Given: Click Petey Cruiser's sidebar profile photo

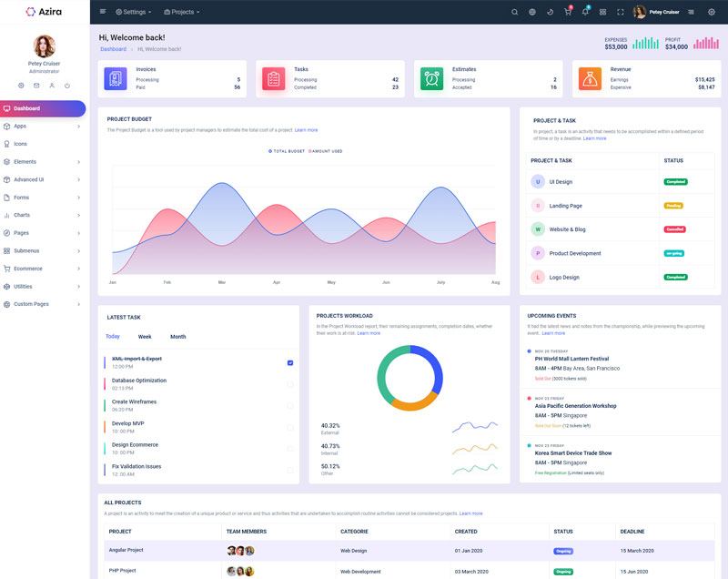Looking at the screenshot, I should (x=44, y=46).
